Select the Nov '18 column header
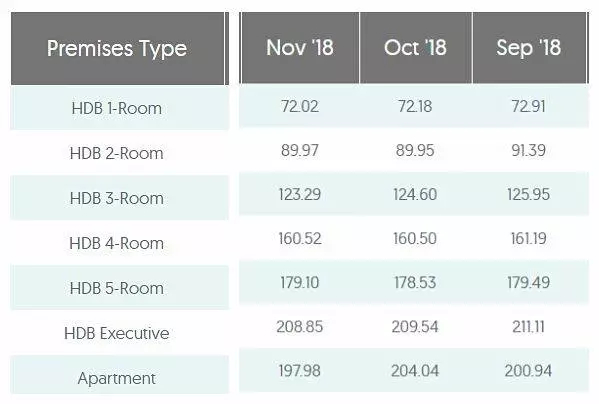This screenshot has width=599, height=404. [x=300, y=48]
